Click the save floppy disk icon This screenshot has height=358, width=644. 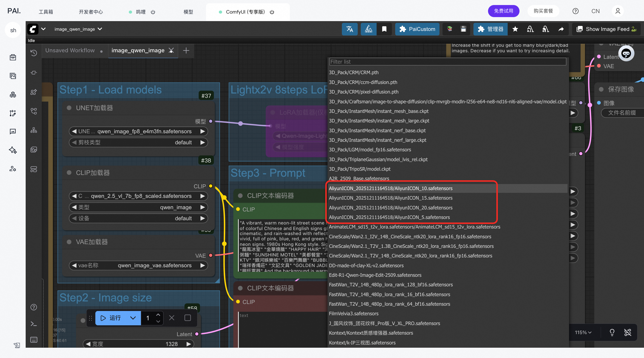click(463, 29)
